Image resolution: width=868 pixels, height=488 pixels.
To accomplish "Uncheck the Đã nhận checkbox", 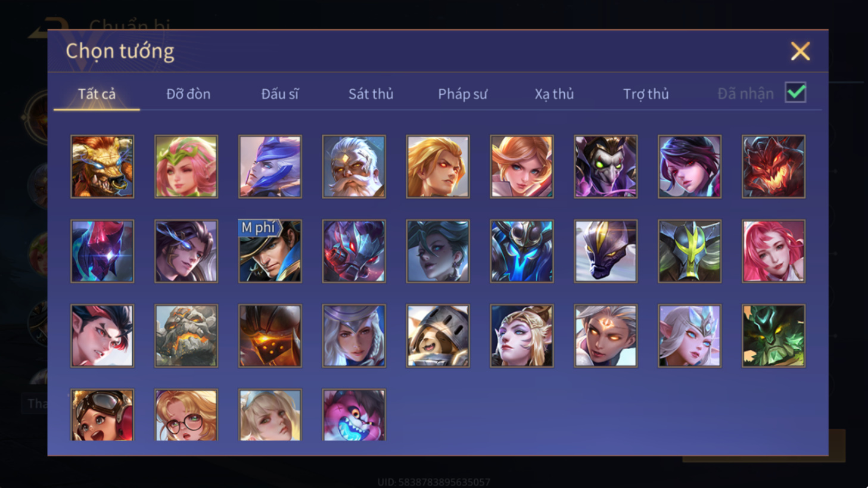I will click(795, 93).
